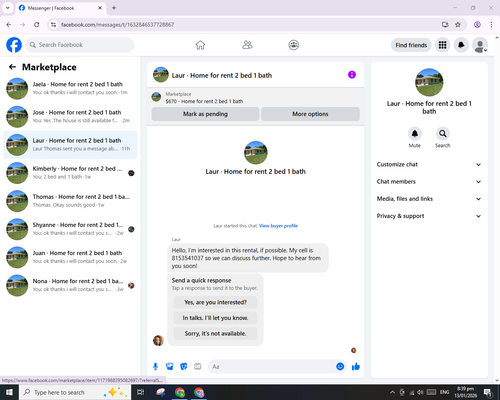Open the Facebook menu grid icon
This screenshot has height=400, width=500.
click(442, 45)
